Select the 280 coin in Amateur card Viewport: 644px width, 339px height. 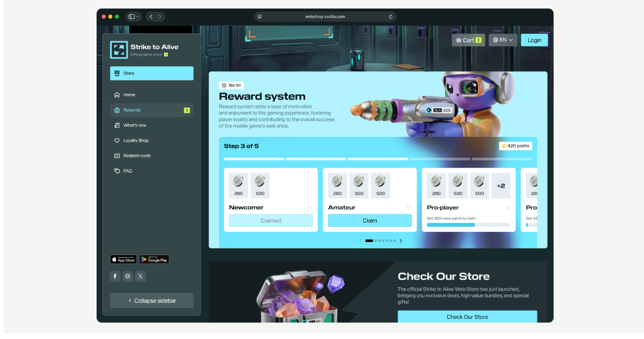pos(337,186)
